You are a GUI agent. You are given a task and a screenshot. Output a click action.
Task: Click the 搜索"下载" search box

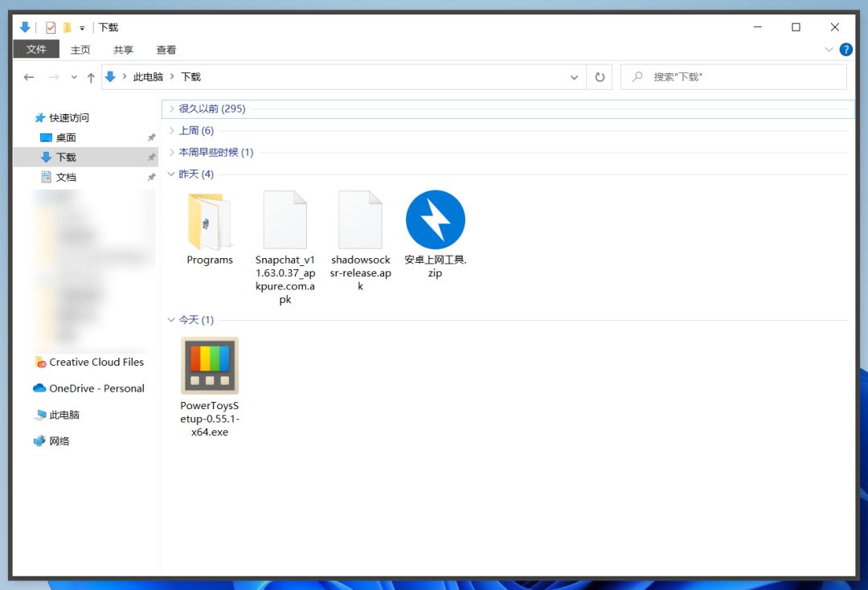point(734,77)
